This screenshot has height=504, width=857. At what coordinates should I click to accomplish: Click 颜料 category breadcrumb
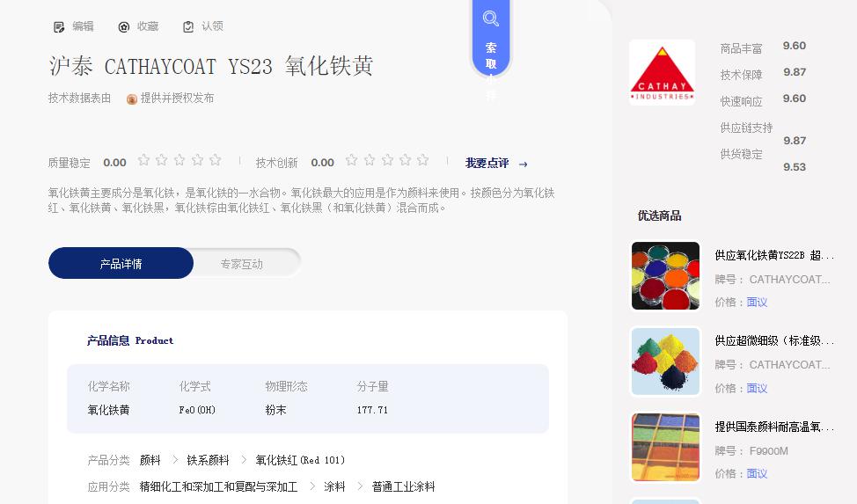click(150, 460)
